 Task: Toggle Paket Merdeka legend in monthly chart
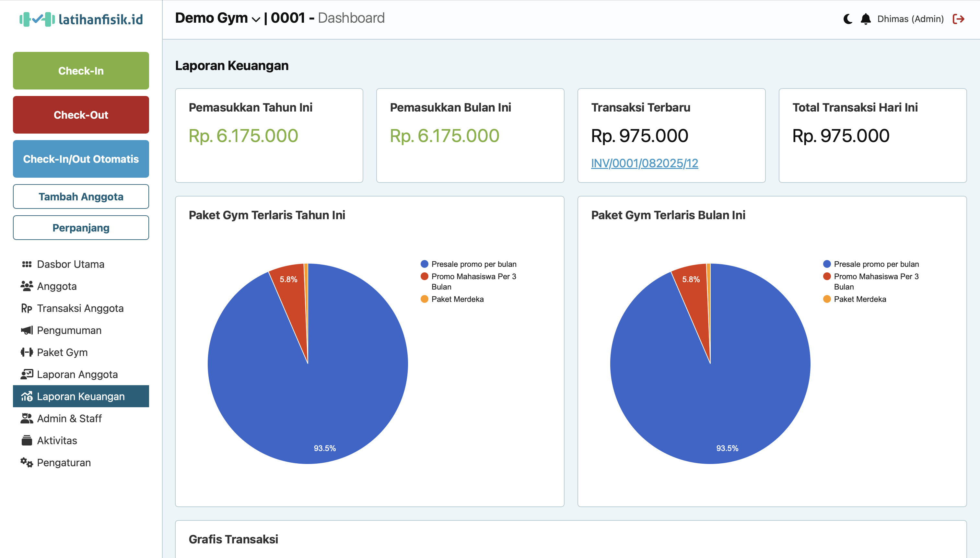859,299
